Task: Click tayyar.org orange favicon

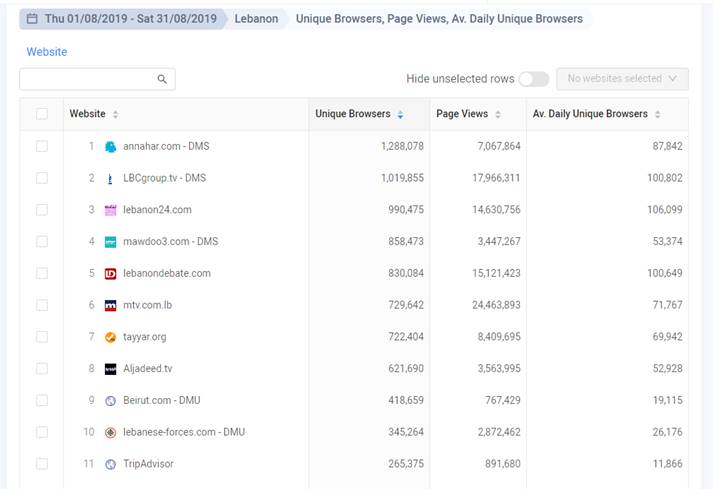Action: tap(110, 337)
